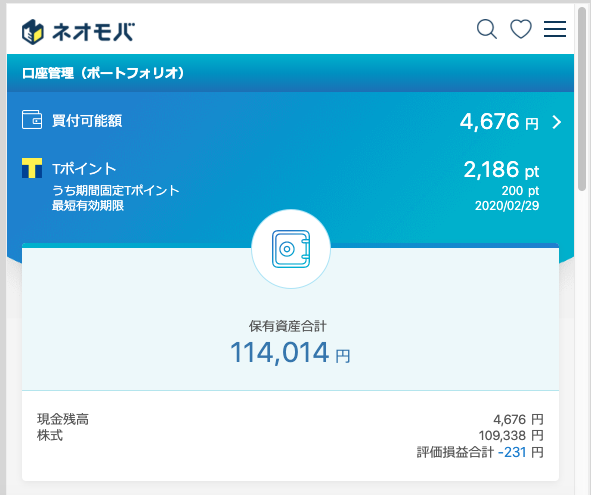Click the 109,338 円 stock value
The height and width of the screenshot is (495, 591).
pyautogui.click(x=511, y=436)
